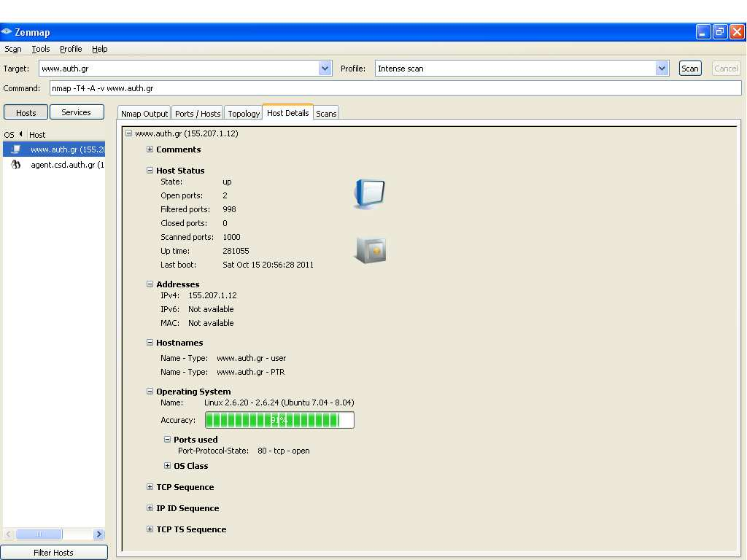Click the Command input field
This screenshot has height=560, width=747.
[x=395, y=88]
